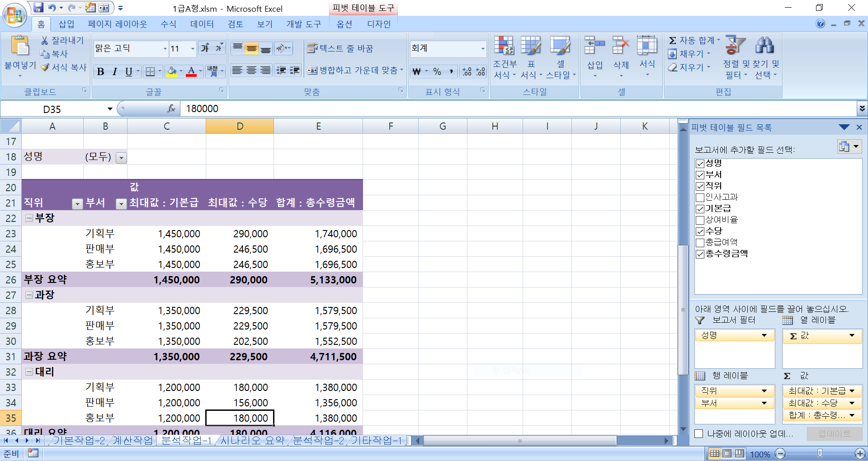Click the formula bar input field
Viewport: 868px width, 461px height.
[x=515, y=109]
